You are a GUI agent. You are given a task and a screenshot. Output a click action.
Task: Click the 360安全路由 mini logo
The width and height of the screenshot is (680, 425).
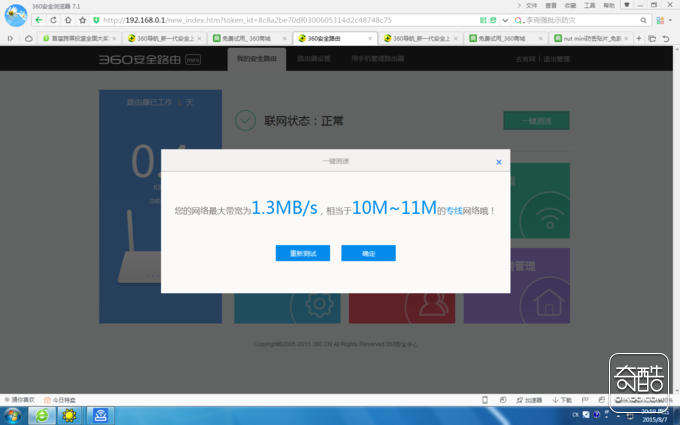150,59
